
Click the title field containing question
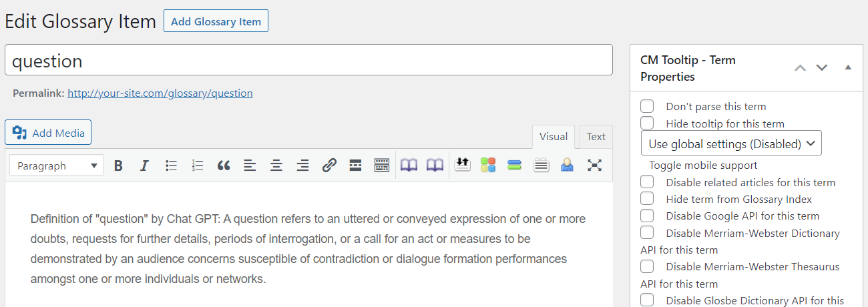point(308,60)
